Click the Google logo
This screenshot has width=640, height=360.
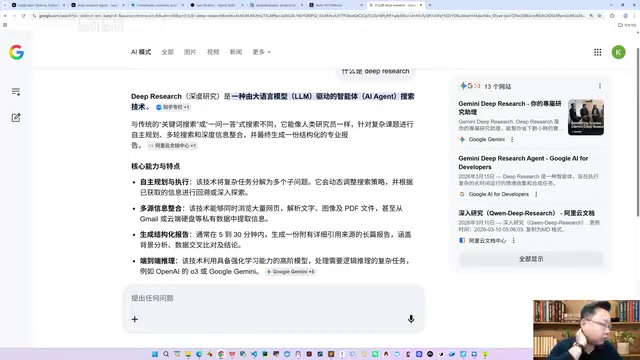click(x=16, y=52)
